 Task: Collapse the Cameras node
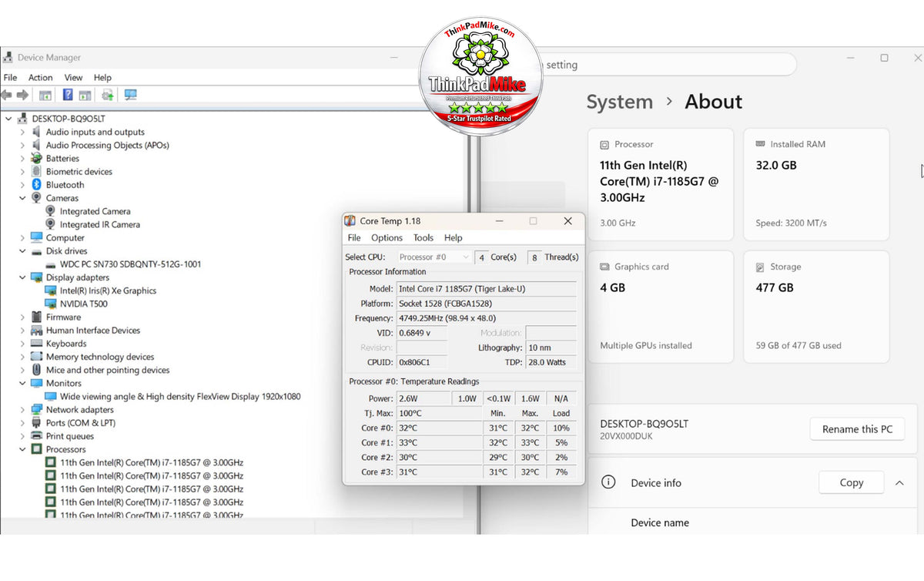[x=22, y=198]
